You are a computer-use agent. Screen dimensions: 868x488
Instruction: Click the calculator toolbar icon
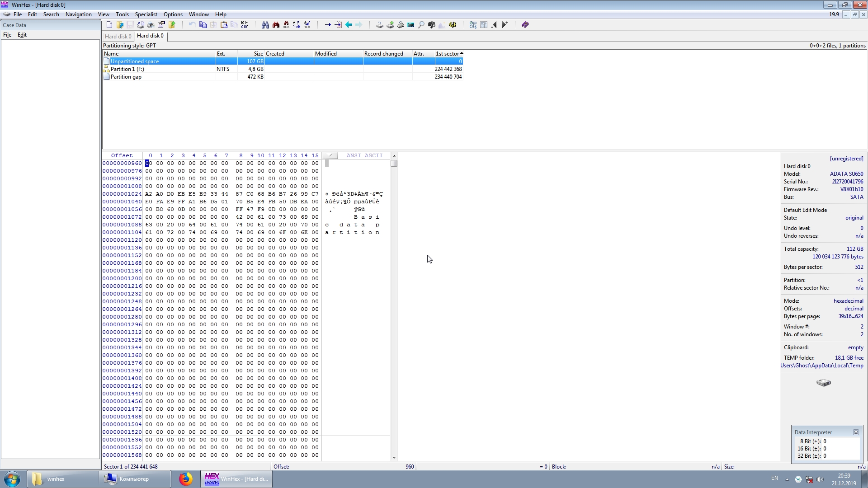411,25
